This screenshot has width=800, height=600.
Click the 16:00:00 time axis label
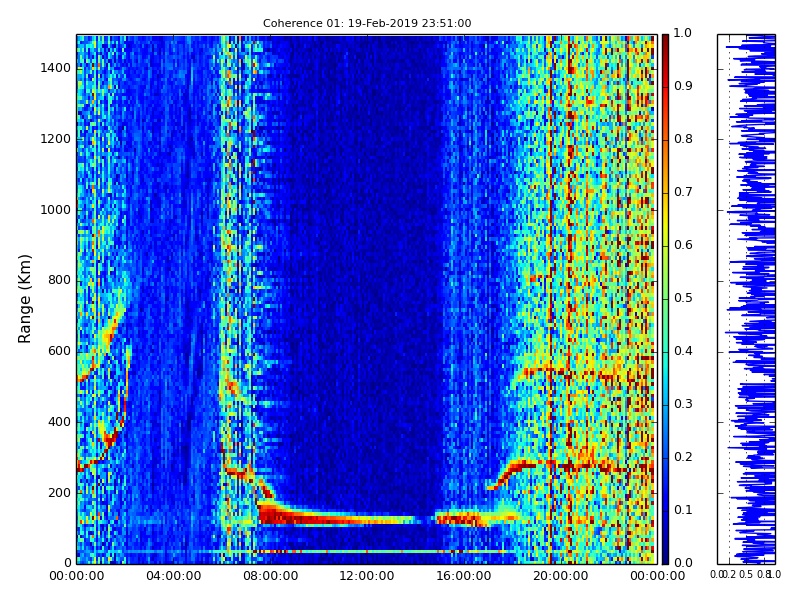(x=464, y=576)
